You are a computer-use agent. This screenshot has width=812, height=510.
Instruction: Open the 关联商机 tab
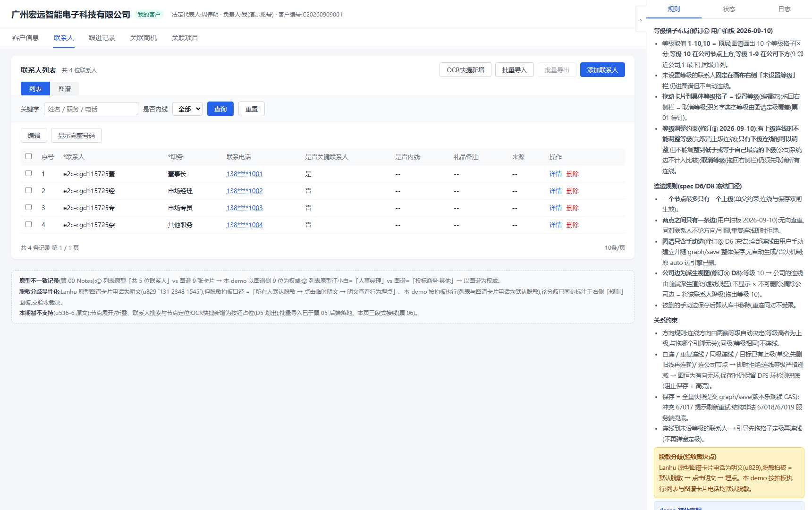[144, 38]
